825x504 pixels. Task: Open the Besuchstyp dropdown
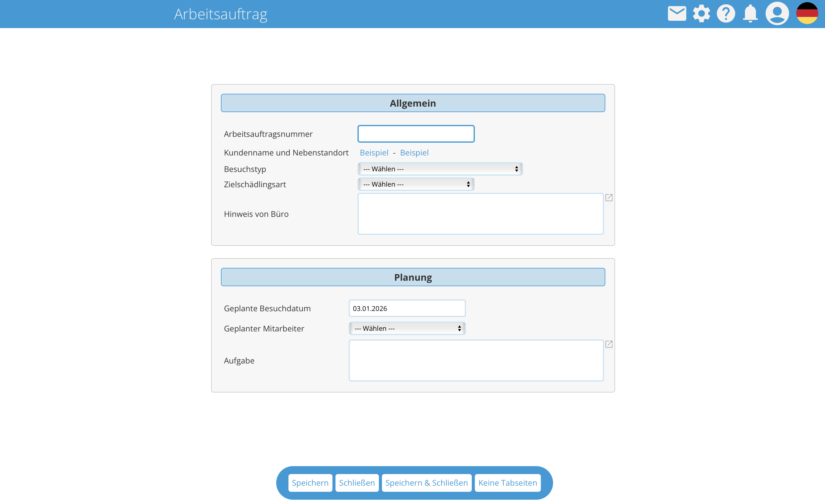tap(440, 169)
